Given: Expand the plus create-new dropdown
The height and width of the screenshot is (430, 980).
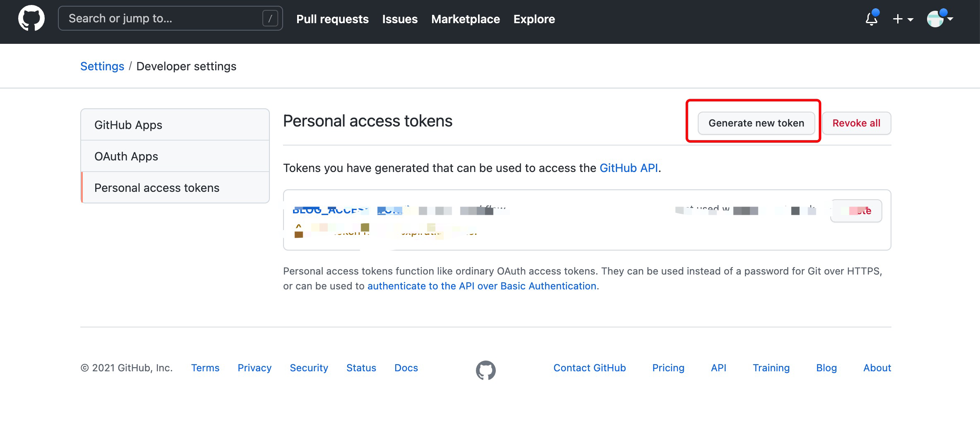Looking at the screenshot, I should pyautogui.click(x=903, y=19).
